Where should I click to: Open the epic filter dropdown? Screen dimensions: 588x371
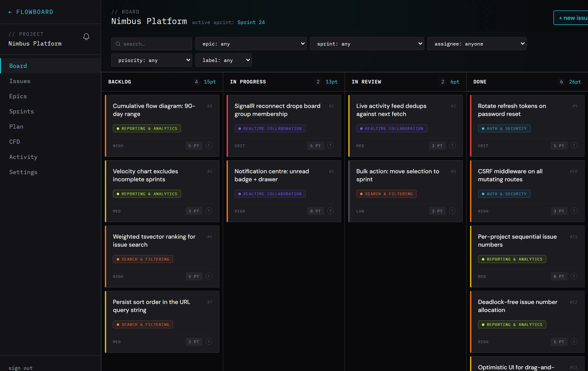click(x=251, y=44)
